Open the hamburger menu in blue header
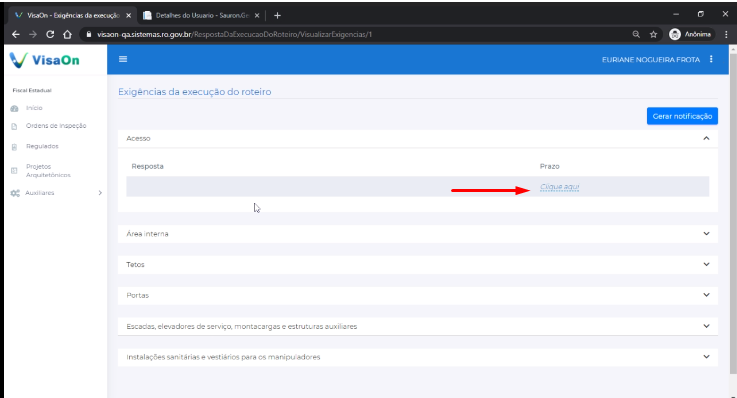 pos(123,59)
